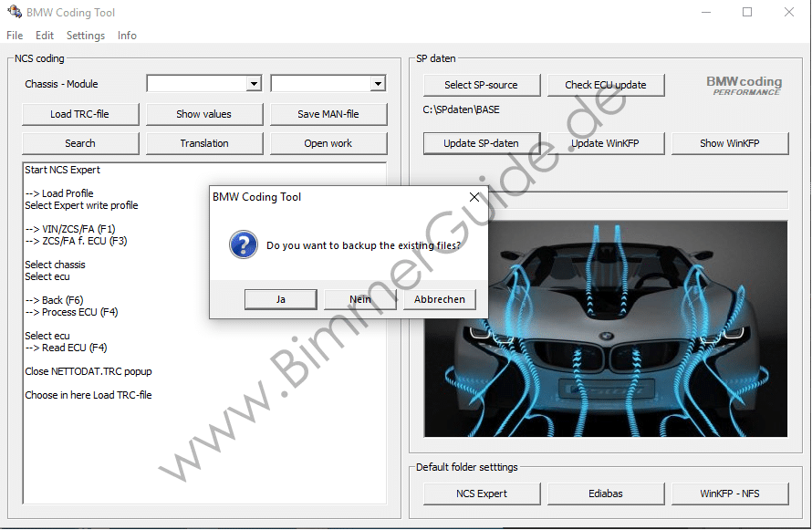Close the BMW Coding Tool dialog
812x530 pixels.
pyautogui.click(x=474, y=197)
